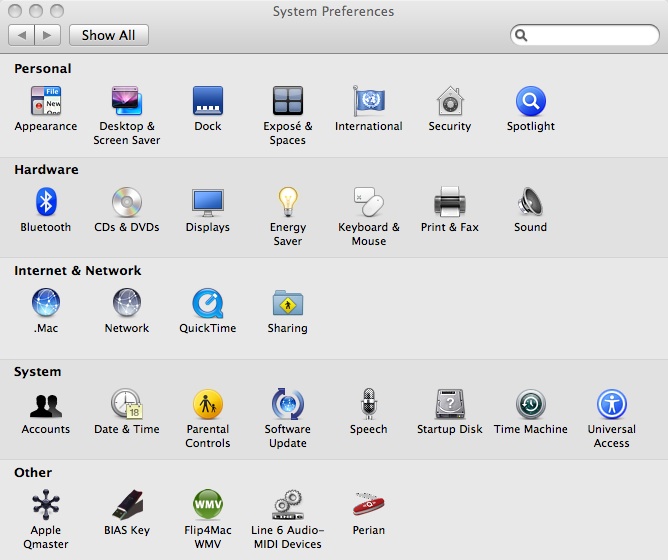Open Energy Saver lightbulb icon
Screen dimensions: 668x560
click(x=288, y=202)
